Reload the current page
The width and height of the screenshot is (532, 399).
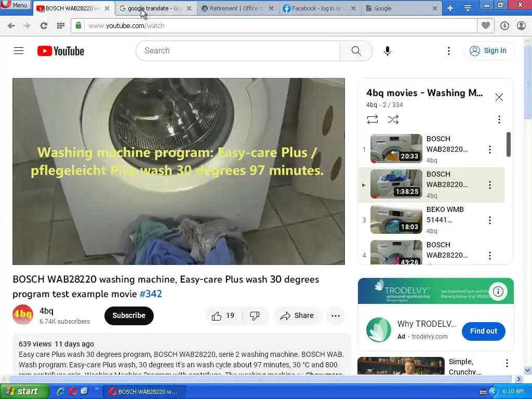44,25
